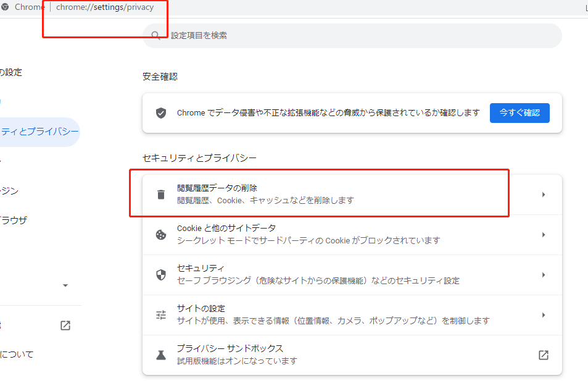The image size is (588, 391).
Task: Click external link icon for プライバシー サンドボックス
Action: (x=544, y=355)
